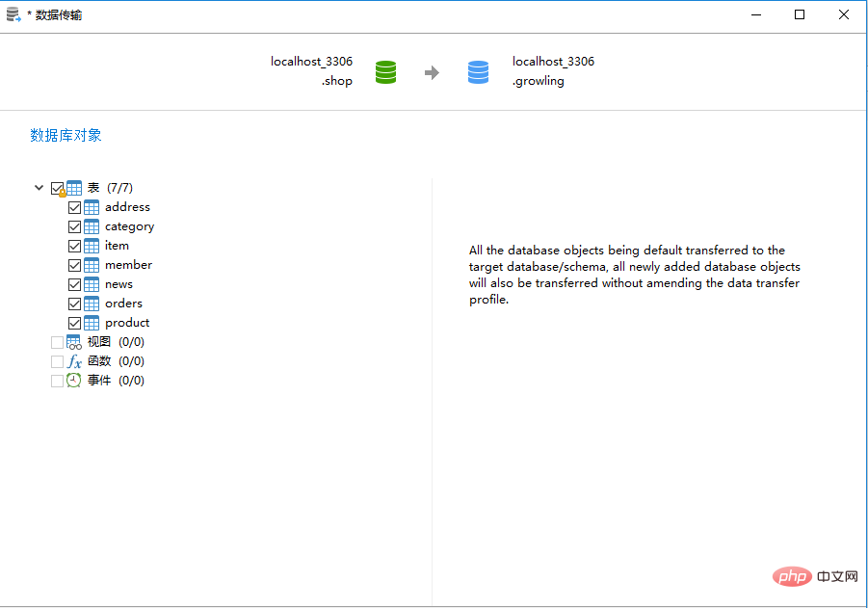This screenshot has width=868, height=608.
Task: Click the item table icon
Action: tap(92, 246)
